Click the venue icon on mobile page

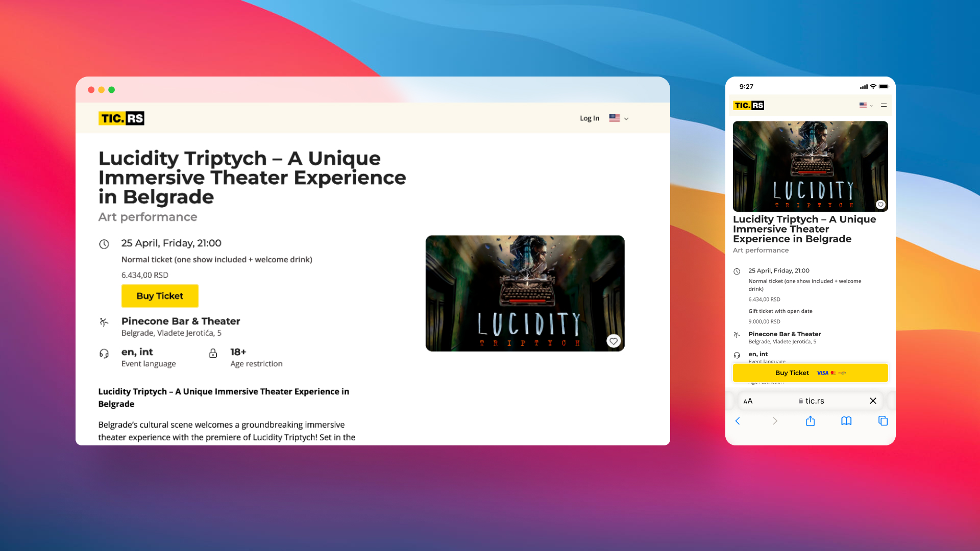coord(737,335)
